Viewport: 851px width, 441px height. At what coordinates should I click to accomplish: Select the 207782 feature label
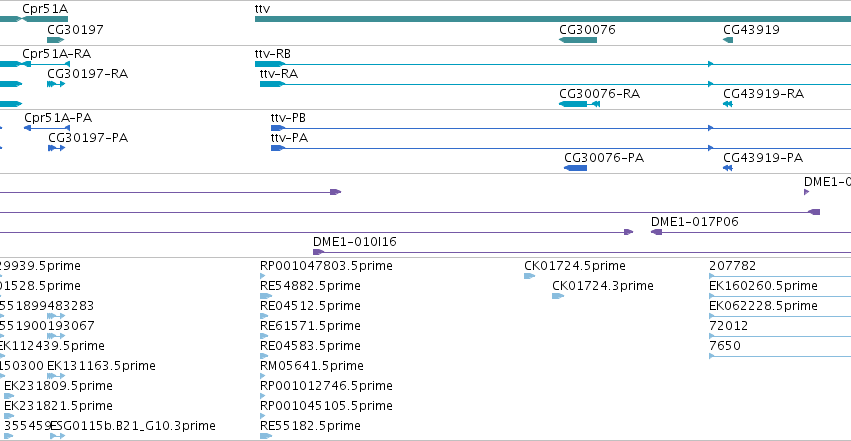click(x=732, y=266)
